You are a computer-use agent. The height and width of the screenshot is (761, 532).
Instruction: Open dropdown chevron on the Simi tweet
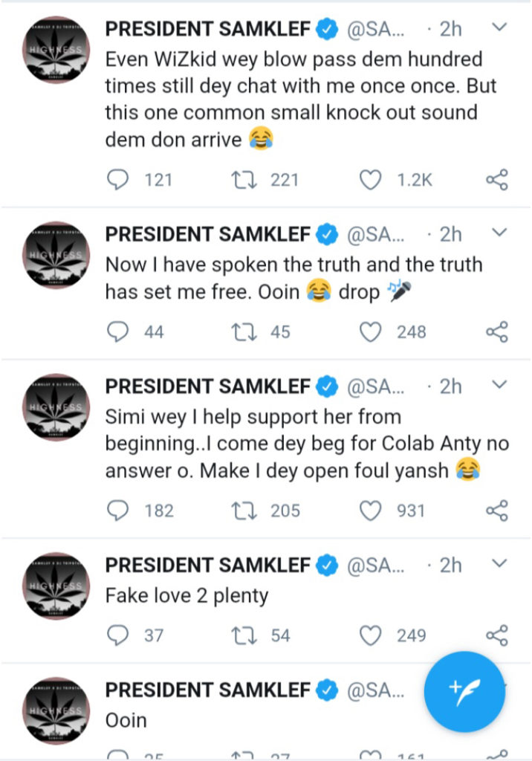coord(499,385)
